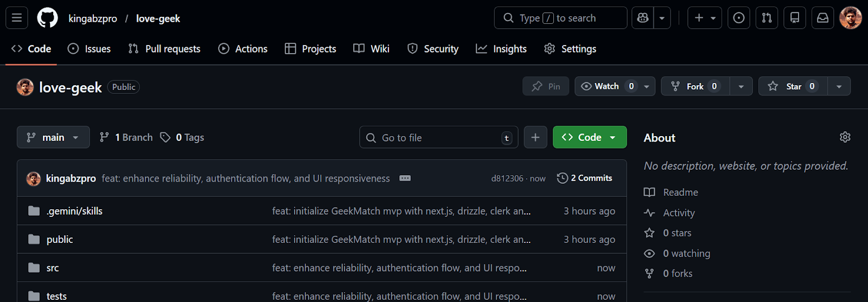
Task: Go to the Actions tab
Action: 243,49
